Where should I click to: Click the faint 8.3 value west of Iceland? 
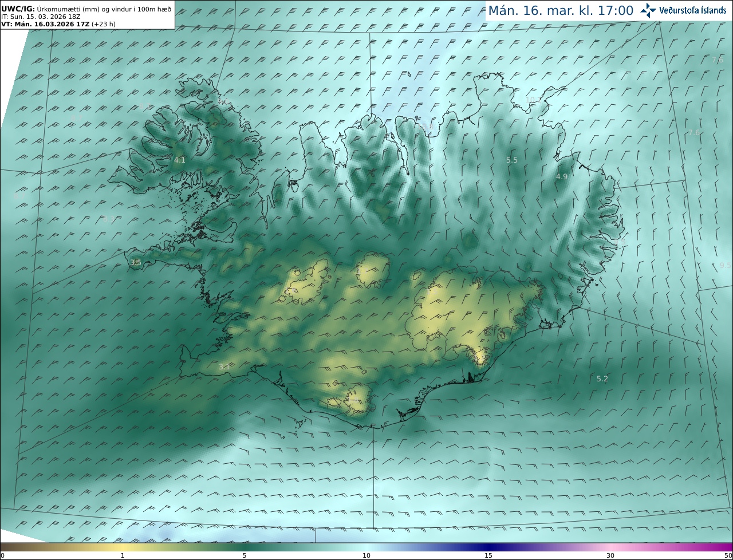pos(108,219)
